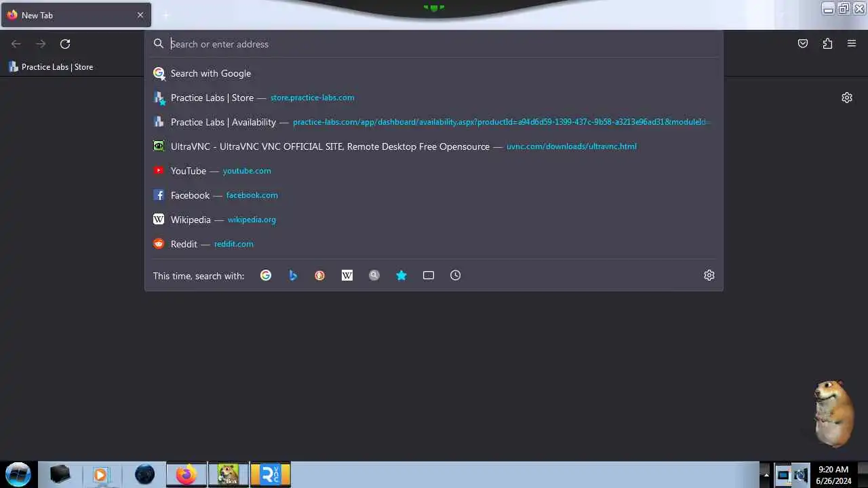Open YouTube suggestion row
This screenshot has width=868, height=488.
(434, 171)
